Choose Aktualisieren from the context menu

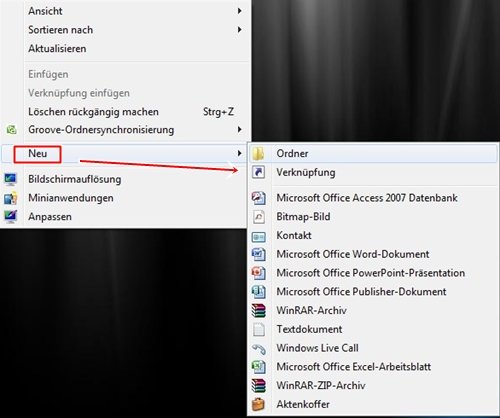(125, 49)
